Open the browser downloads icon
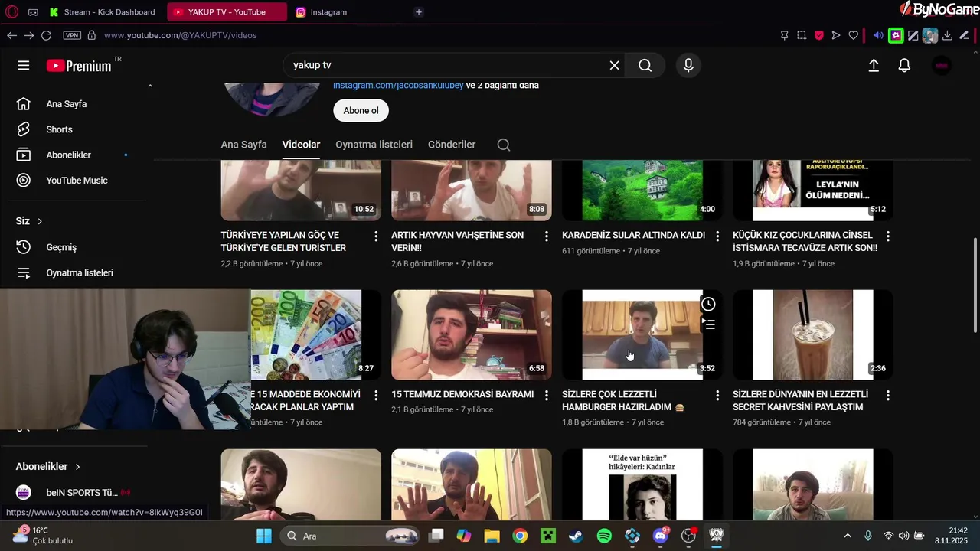The image size is (980, 551). 947,35
